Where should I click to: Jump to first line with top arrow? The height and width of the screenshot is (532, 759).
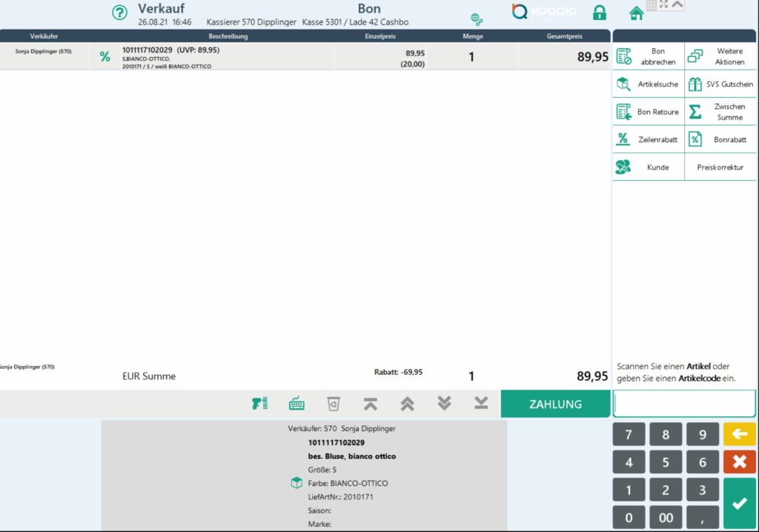click(370, 404)
